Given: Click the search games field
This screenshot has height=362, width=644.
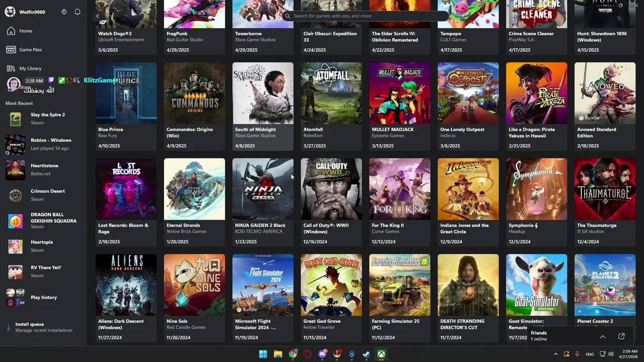Looking at the screenshot, I should (x=365, y=16).
